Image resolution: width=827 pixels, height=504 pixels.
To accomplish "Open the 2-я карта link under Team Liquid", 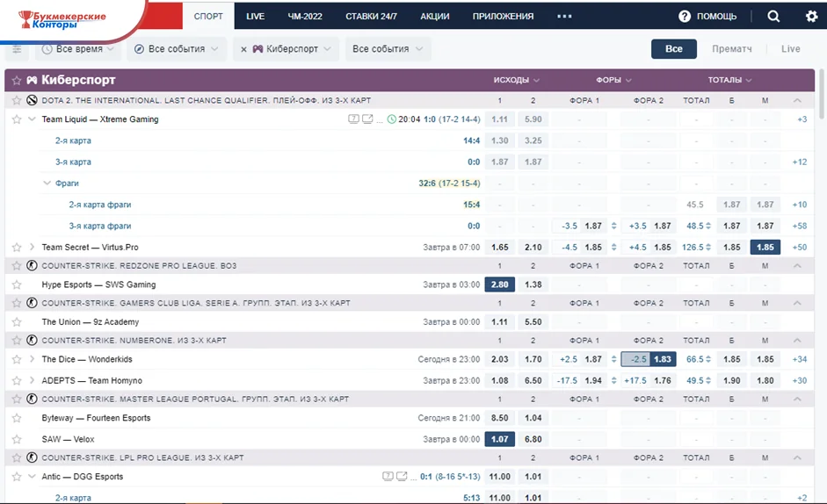I will (73, 140).
